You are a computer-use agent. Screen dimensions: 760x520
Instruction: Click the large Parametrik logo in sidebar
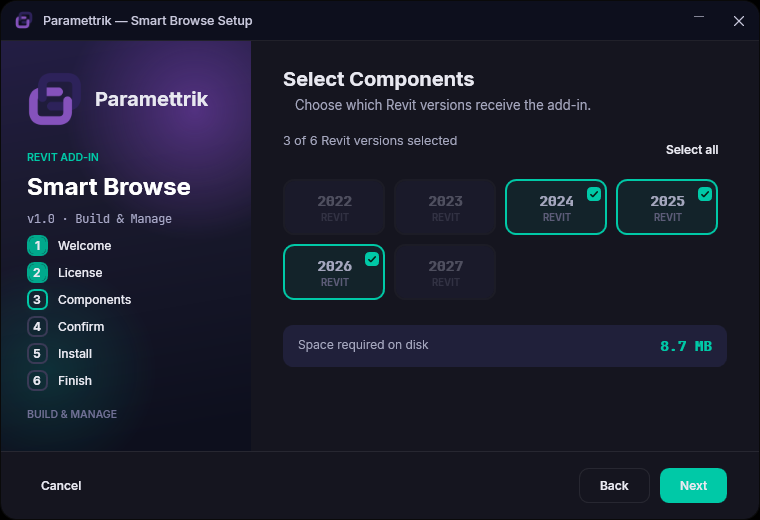tap(54, 99)
